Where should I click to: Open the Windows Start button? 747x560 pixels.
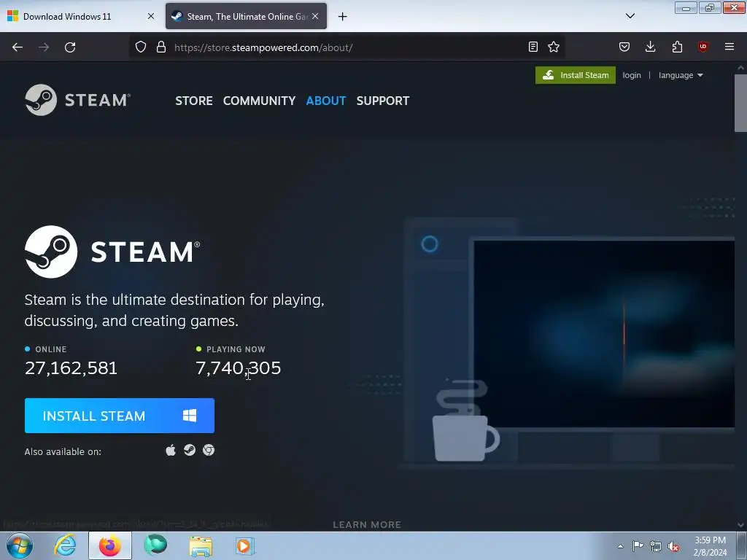point(19,545)
